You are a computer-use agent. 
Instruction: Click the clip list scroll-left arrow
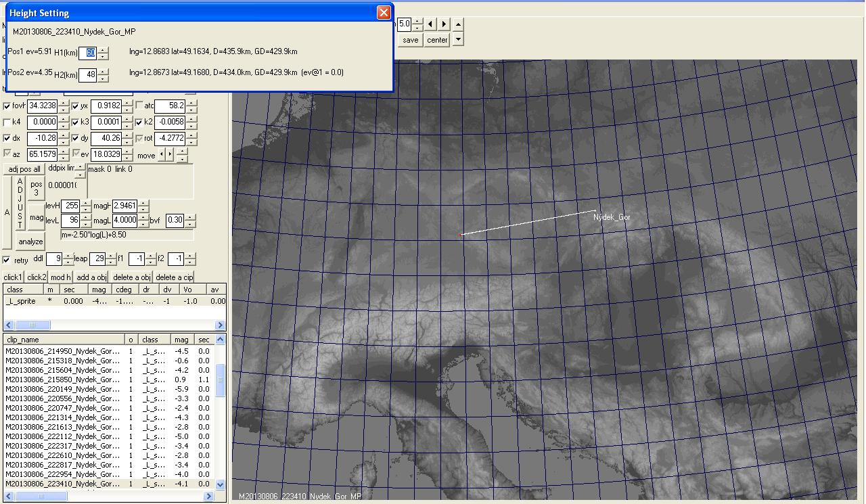[8, 497]
